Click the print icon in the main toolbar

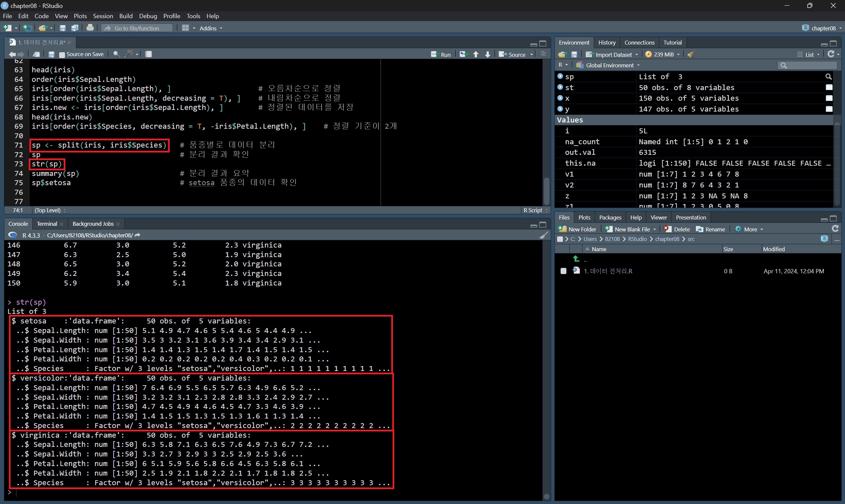click(x=90, y=28)
